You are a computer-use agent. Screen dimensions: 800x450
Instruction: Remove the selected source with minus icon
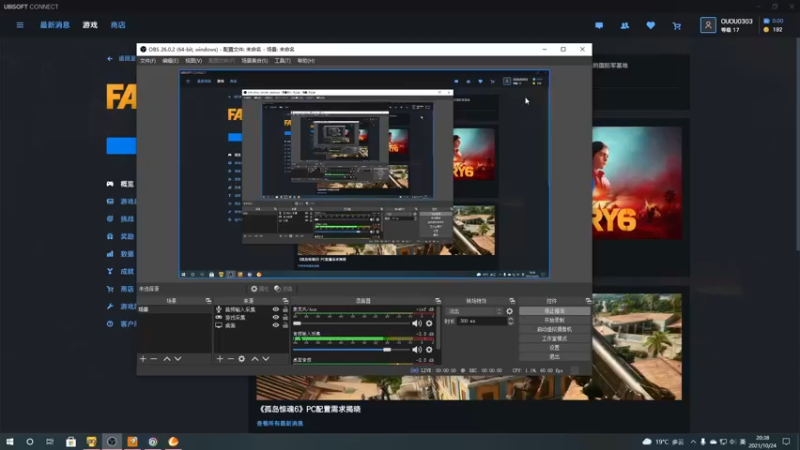231,359
